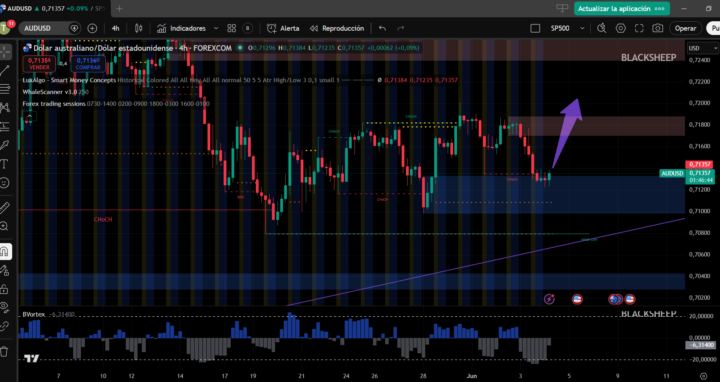This screenshot has height=382, width=720.
Task: Open time axis settings gear at bottom right
Action: click(x=703, y=376)
